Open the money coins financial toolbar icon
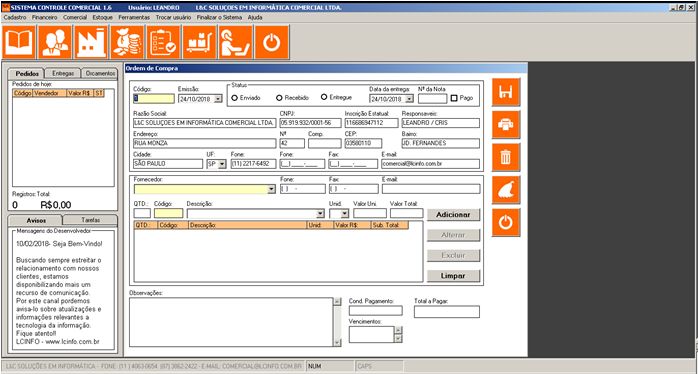This screenshot has width=698, height=374. (x=127, y=42)
